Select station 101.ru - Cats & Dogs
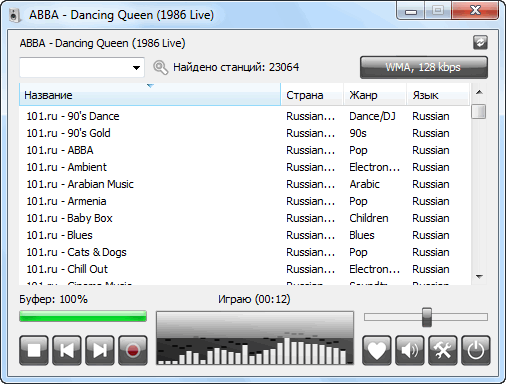The width and height of the screenshot is (506, 384). [x=245, y=252]
